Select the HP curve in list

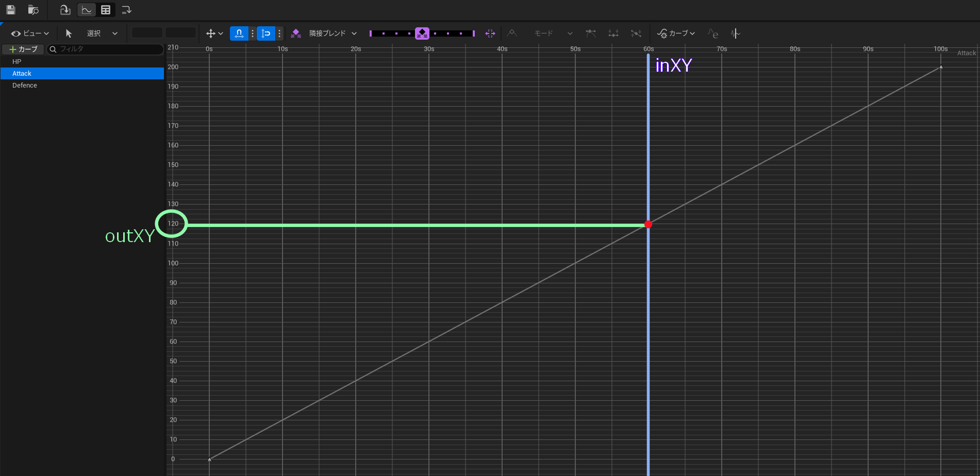pyautogui.click(x=82, y=61)
